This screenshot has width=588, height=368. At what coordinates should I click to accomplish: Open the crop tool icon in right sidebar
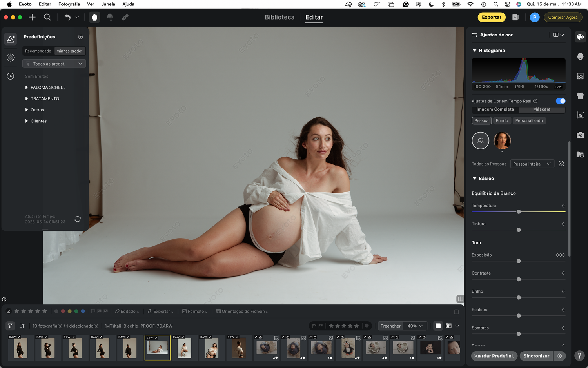click(580, 115)
